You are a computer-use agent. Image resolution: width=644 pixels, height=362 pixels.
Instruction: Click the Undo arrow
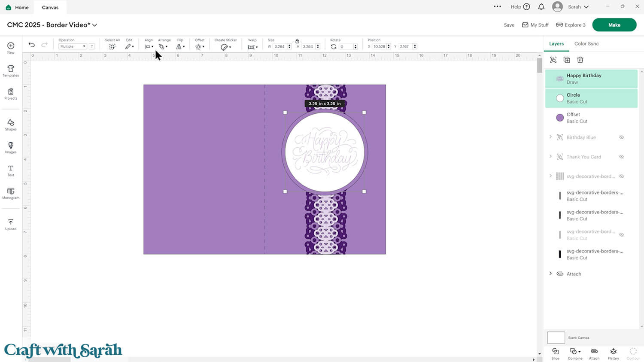pyautogui.click(x=32, y=45)
